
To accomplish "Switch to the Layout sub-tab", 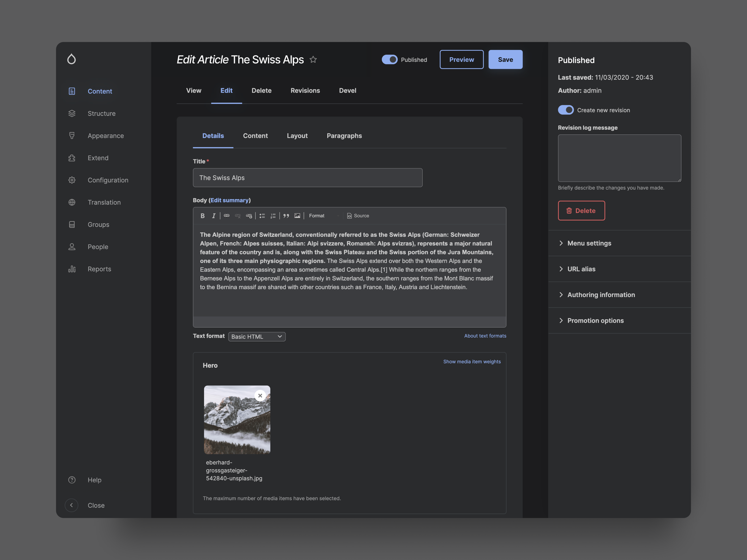I will pyautogui.click(x=297, y=136).
